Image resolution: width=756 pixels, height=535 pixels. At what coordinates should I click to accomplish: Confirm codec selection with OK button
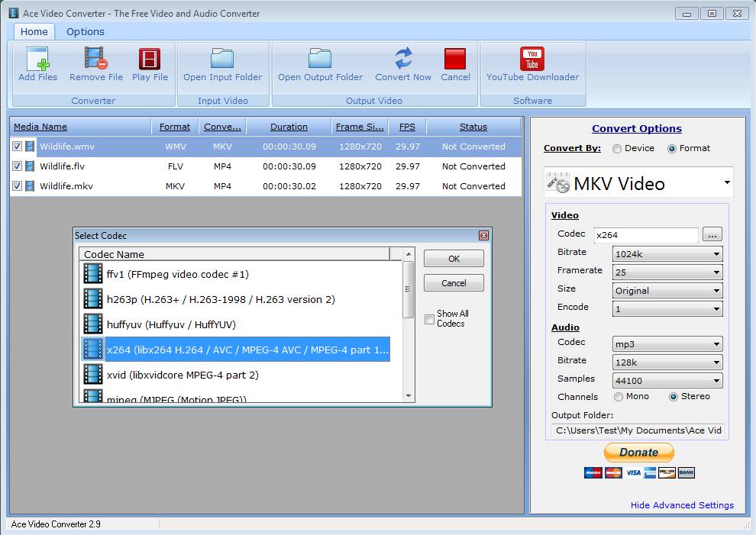click(453, 258)
